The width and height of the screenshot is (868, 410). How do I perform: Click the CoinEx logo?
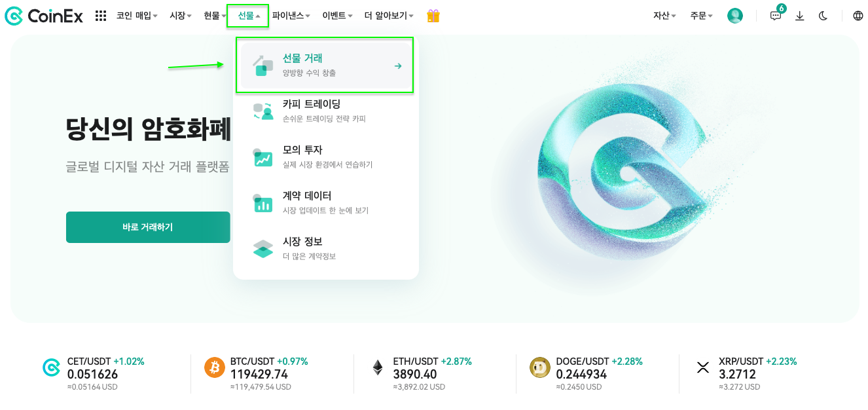click(x=43, y=16)
